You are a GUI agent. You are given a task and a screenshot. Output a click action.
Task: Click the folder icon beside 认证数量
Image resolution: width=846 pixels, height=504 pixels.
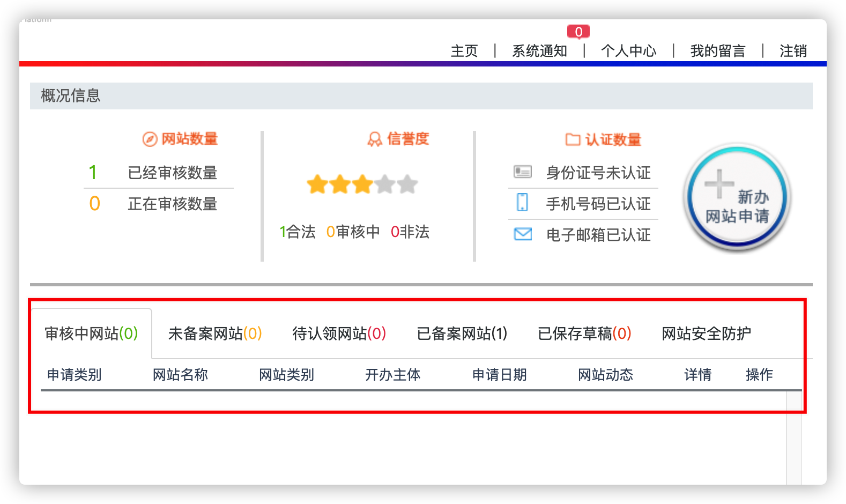click(x=573, y=139)
